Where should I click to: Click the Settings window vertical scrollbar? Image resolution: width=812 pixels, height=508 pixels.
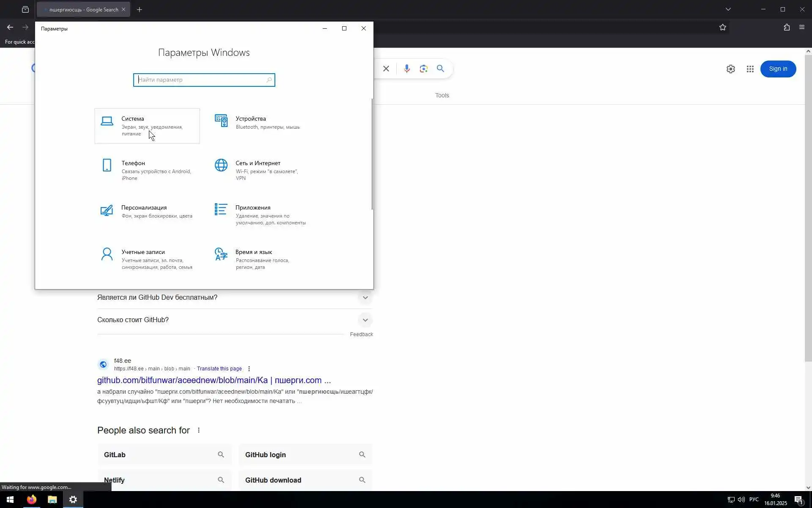[372, 154]
